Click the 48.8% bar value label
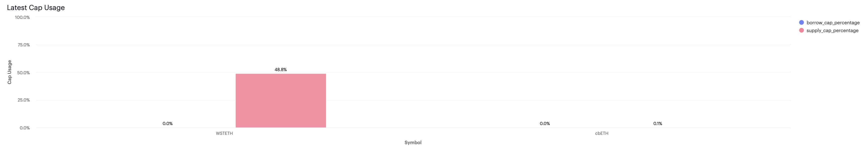Screen dimensions: 868x152 [x=281, y=70]
